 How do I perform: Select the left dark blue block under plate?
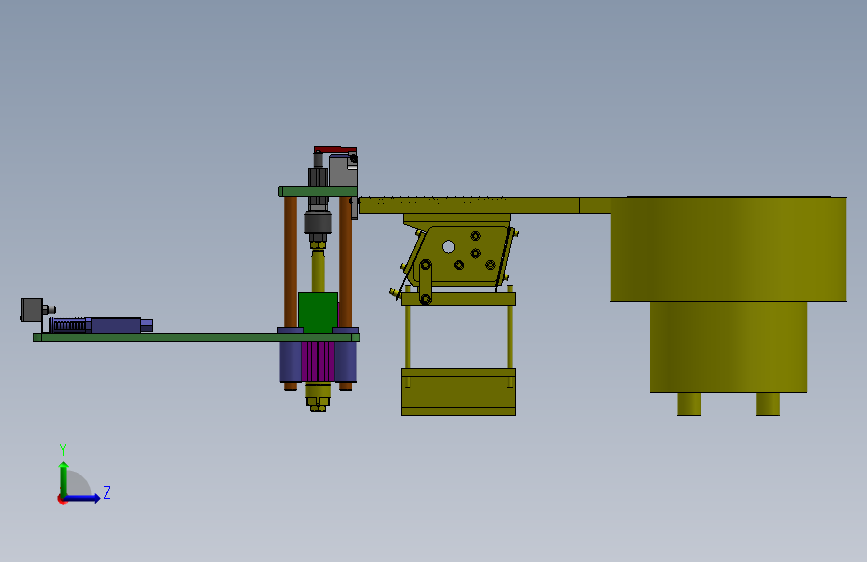click(x=290, y=362)
